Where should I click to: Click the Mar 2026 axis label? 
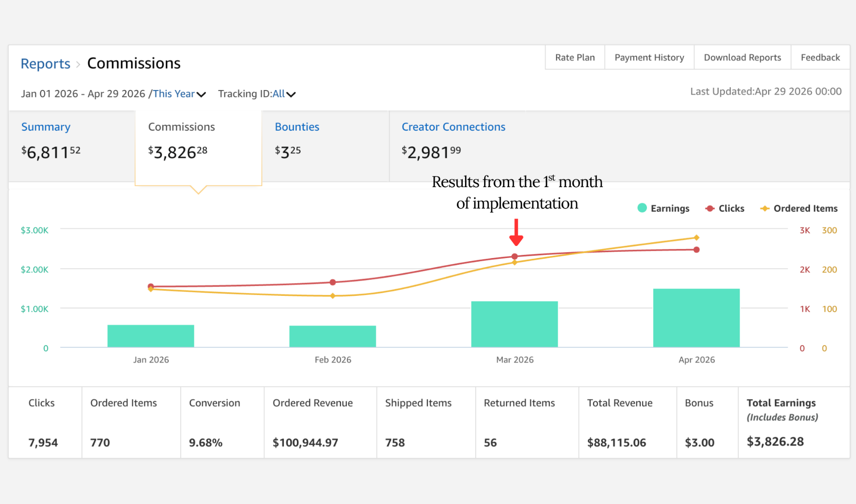tap(515, 360)
